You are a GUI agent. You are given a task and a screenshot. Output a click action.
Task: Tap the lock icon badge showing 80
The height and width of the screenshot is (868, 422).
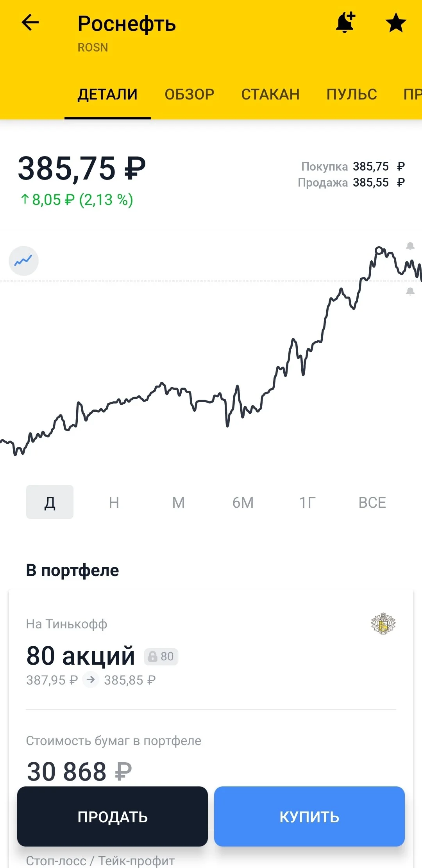pos(161,656)
